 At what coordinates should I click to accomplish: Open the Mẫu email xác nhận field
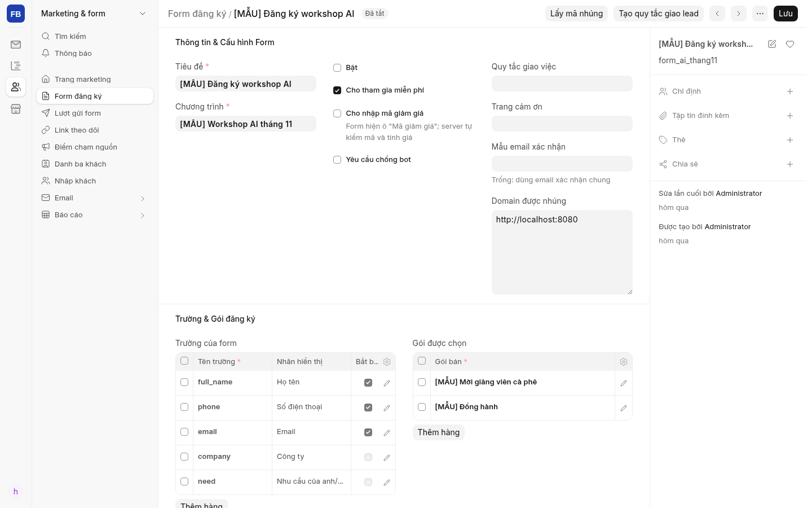(x=562, y=164)
